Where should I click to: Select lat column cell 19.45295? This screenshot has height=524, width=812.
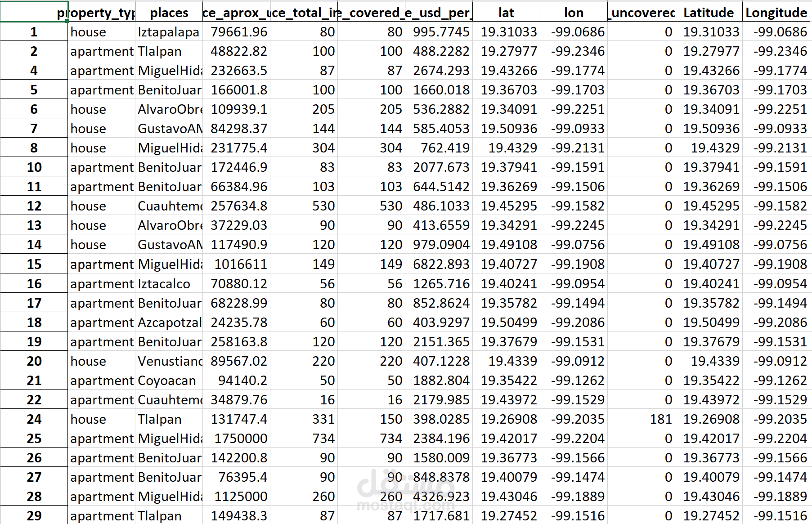click(x=506, y=206)
